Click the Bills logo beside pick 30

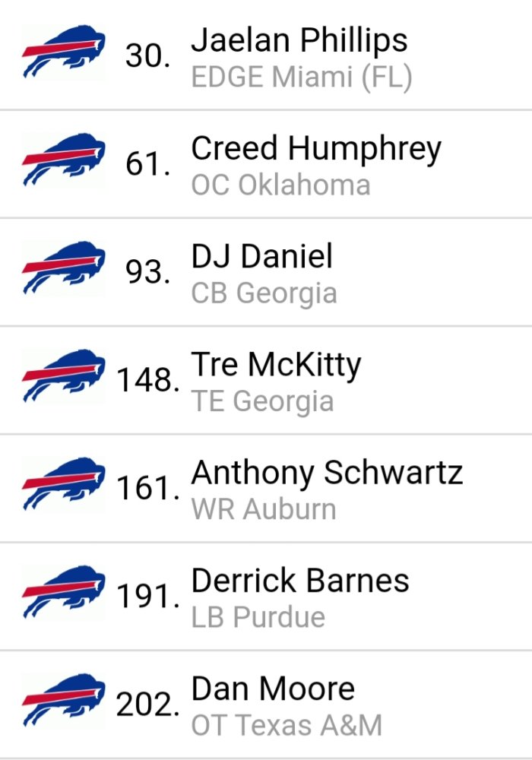click(x=63, y=52)
